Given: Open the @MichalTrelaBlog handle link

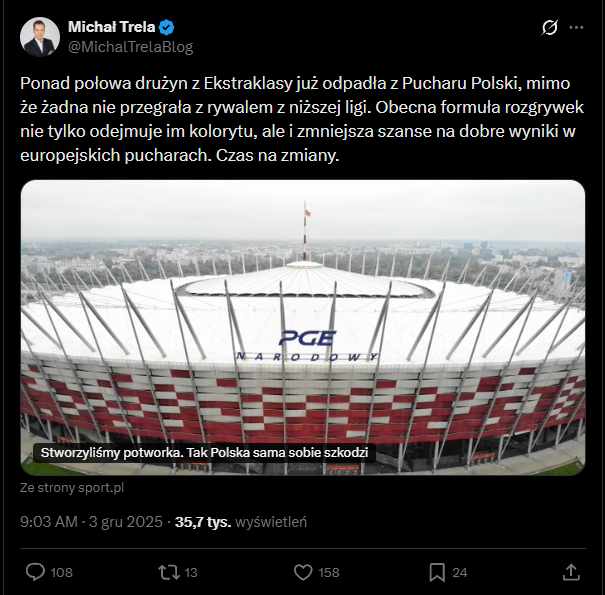Looking at the screenshot, I should (x=130, y=46).
